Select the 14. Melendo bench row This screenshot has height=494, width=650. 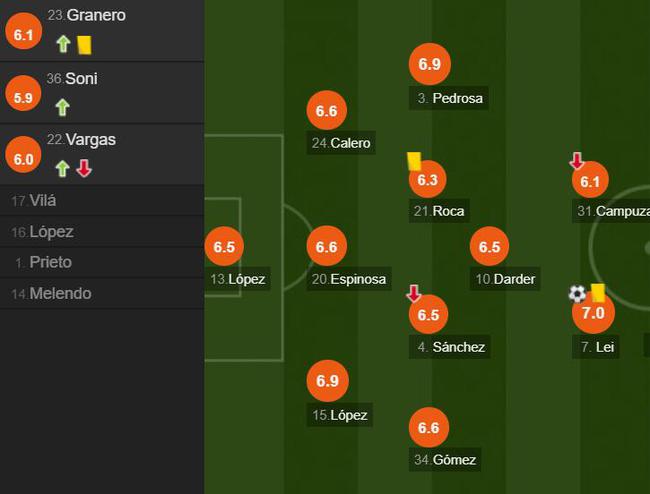click(102, 293)
